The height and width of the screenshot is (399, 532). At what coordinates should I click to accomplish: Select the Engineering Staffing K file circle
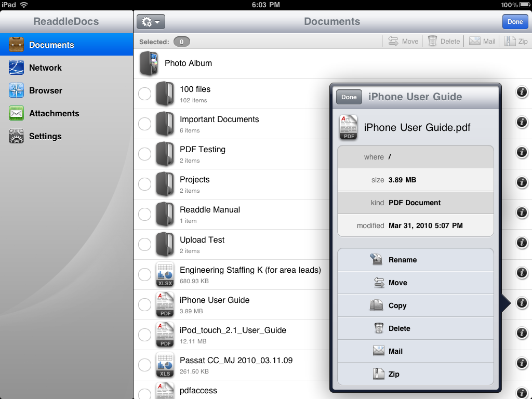[x=144, y=274]
